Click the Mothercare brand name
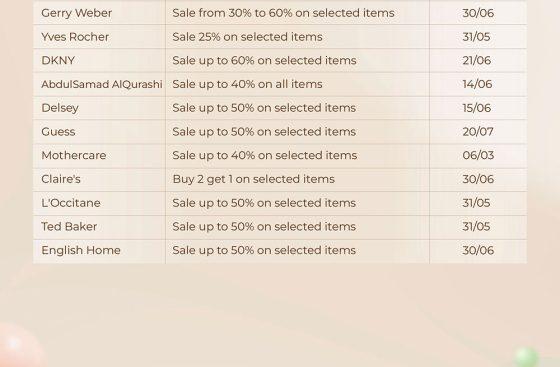 point(74,155)
